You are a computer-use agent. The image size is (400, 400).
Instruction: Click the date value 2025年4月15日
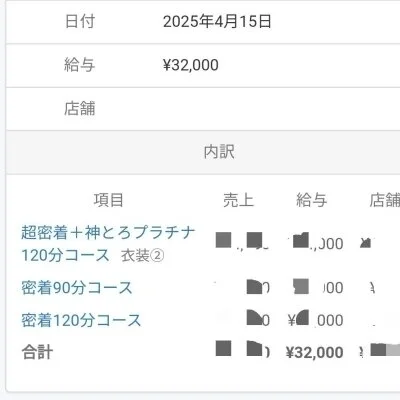217,22
